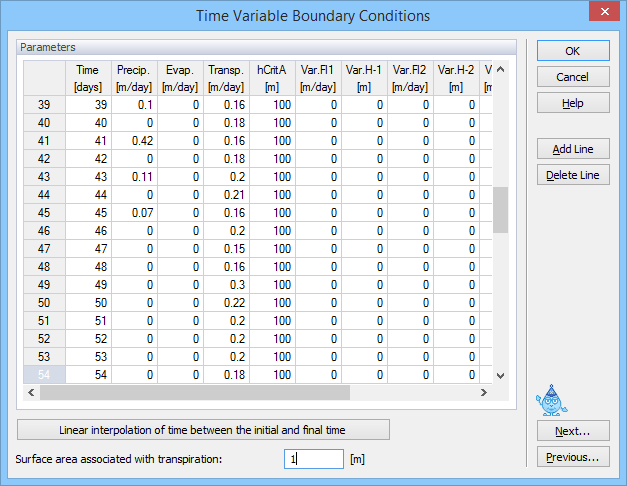Select Transp. cell 0.3 in row 49
Screen dimensions: 627x486
coord(226,284)
